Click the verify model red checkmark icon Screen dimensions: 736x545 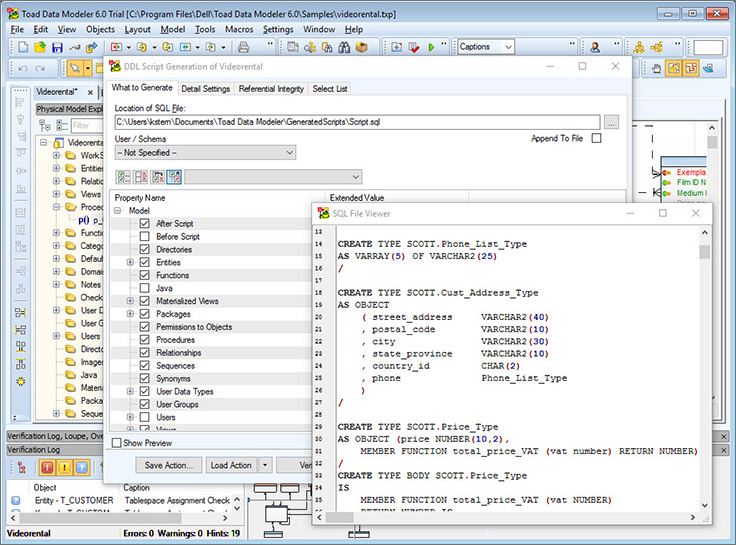point(414,47)
